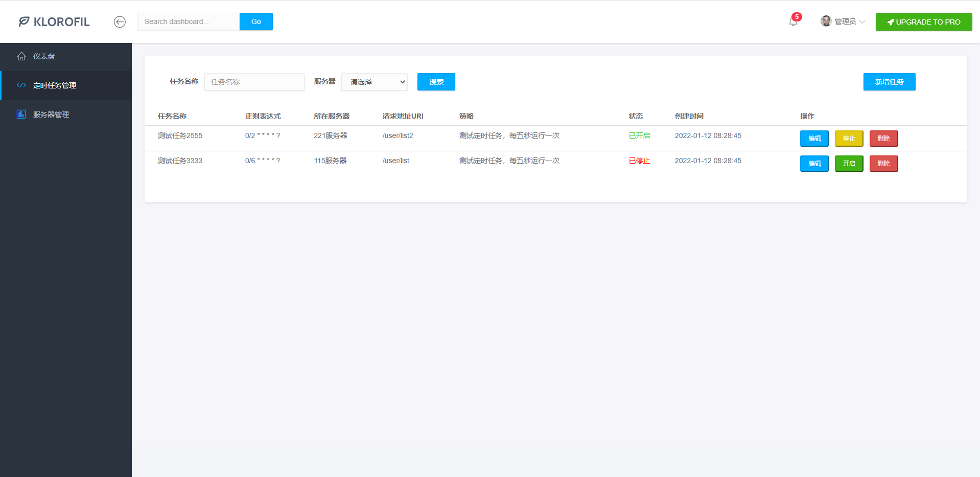Viewport: 980px width, 477px height.
Task: Click the creation time of 测试任务2555
Action: (708, 135)
